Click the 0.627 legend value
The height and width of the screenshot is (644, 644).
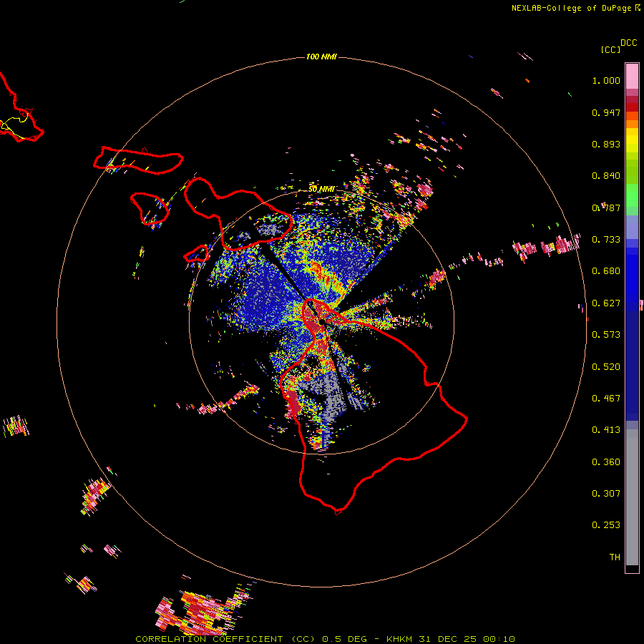point(606,303)
